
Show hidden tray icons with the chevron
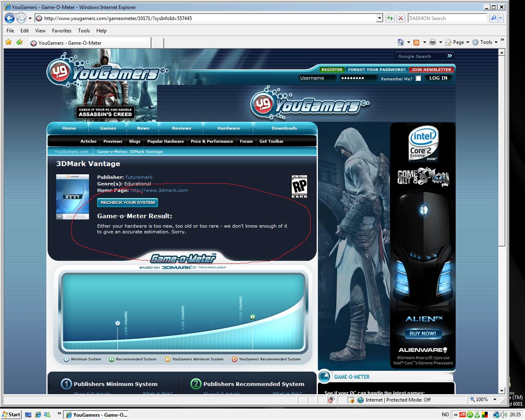pos(456,415)
